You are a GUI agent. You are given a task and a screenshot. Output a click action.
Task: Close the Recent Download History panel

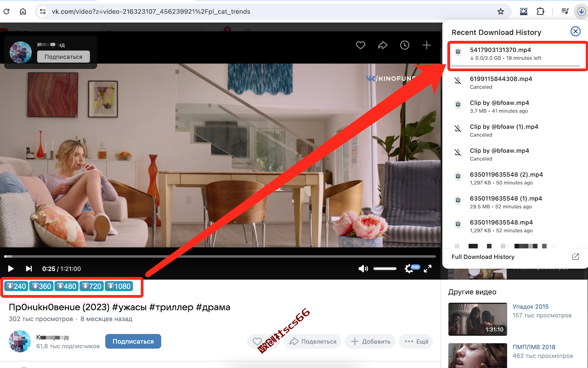[x=575, y=31]
